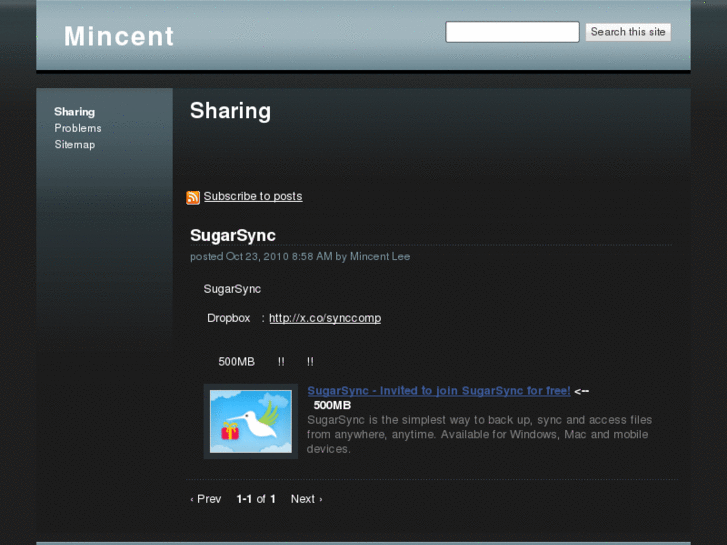This screenshot has width=727, height=545.
Task: Click the Search this site button
Action: click(x=628, y=32)
